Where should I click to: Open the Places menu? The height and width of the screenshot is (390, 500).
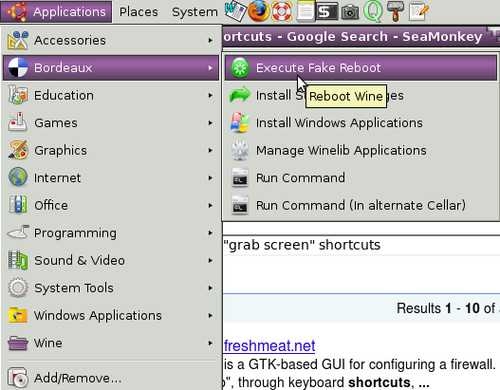pos(139,12)
